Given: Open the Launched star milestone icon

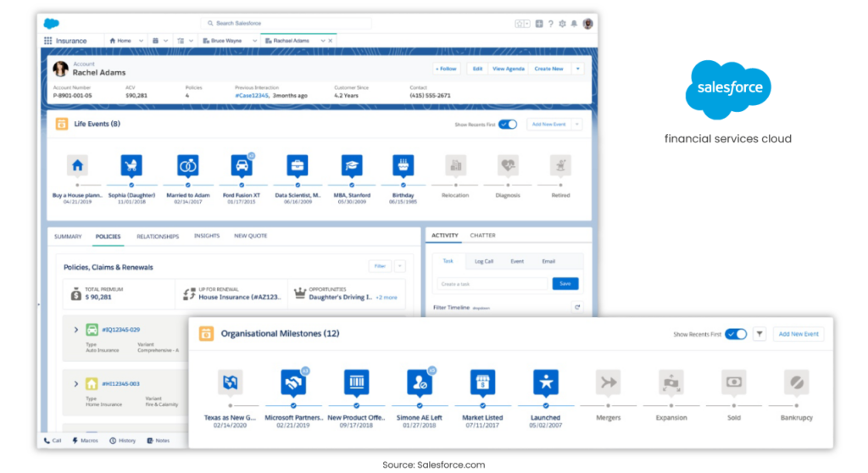Looking at the screenshot, I should coord(546,382).
